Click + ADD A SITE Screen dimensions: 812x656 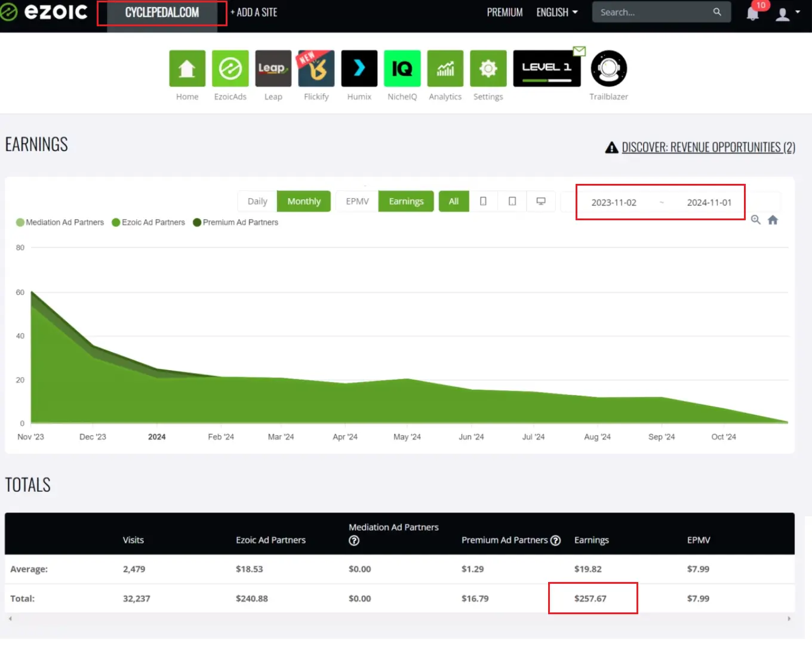254,12
